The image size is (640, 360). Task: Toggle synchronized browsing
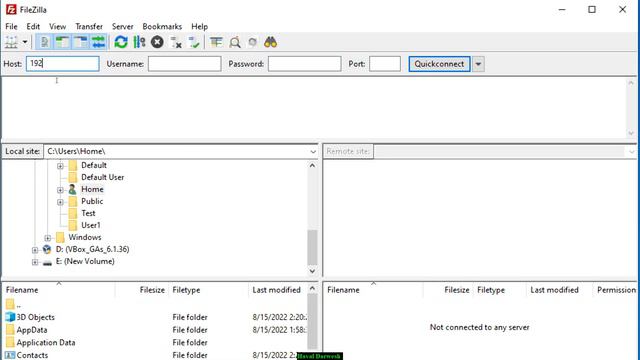coord(253,42)
